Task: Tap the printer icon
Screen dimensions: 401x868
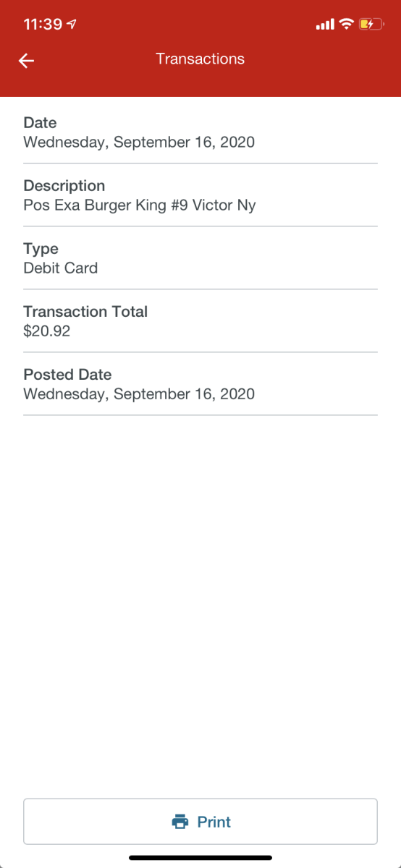Action: (180, 822)
